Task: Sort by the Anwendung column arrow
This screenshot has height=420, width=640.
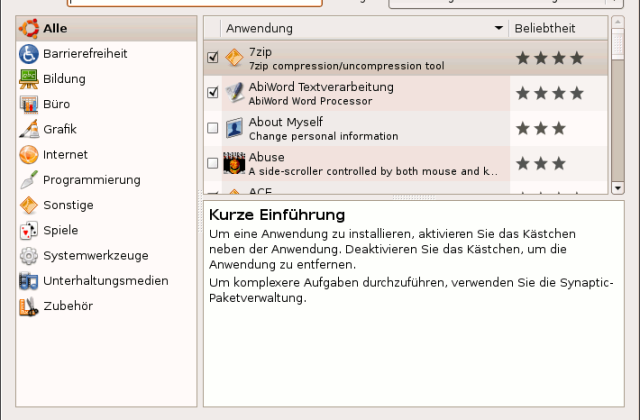Action: [x=498, y=28]
